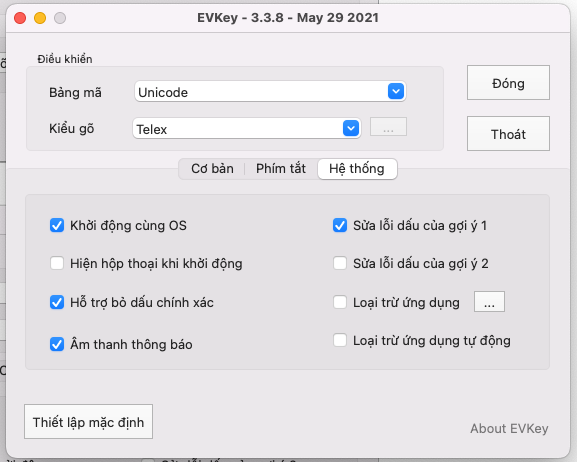Open excluded apps list ellipsis button

(489, 302)
